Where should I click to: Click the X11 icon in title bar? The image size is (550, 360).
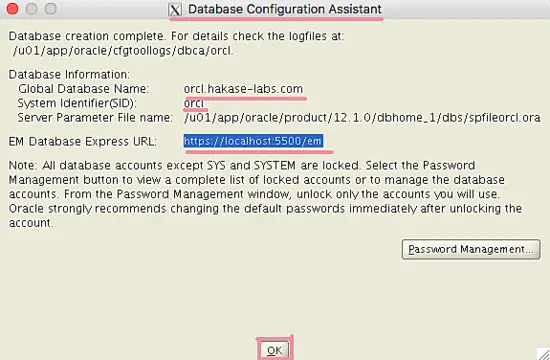[x=175, y=9]
